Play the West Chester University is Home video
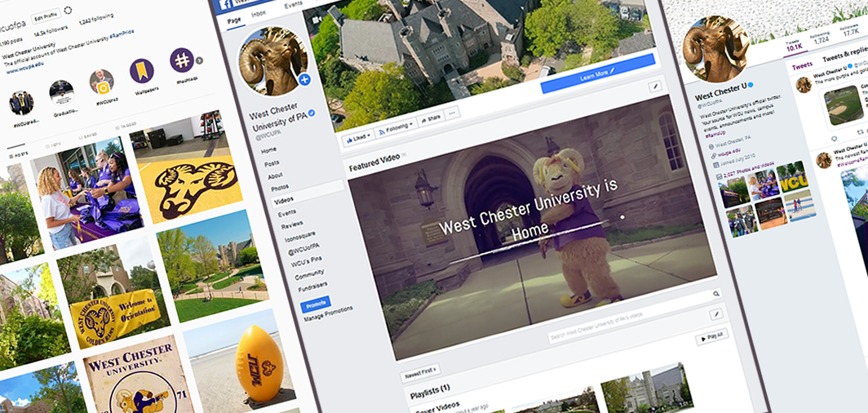 [x=532, y=228]
